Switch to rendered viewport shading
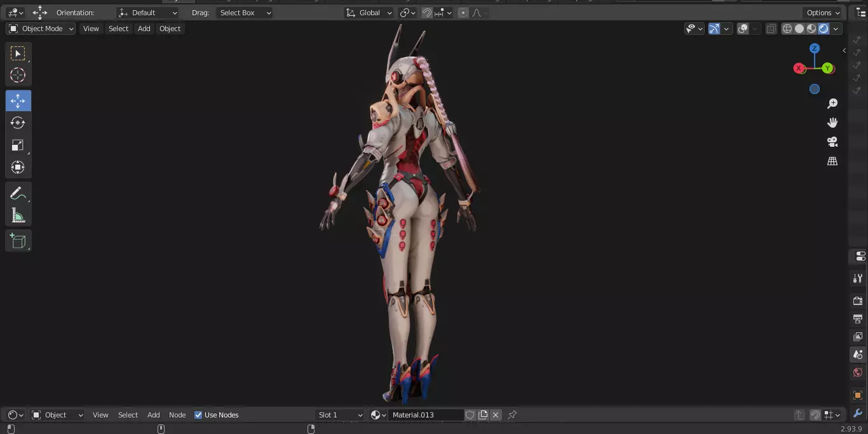Image resolution: width=868 pixels, height=434 pixels. point(824,29)
